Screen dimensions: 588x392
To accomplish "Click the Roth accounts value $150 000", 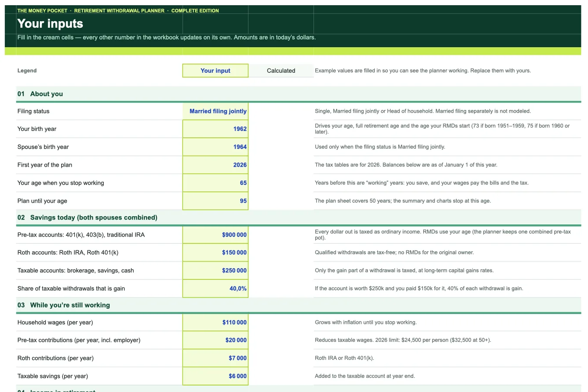I will click(x=216, y=253).
